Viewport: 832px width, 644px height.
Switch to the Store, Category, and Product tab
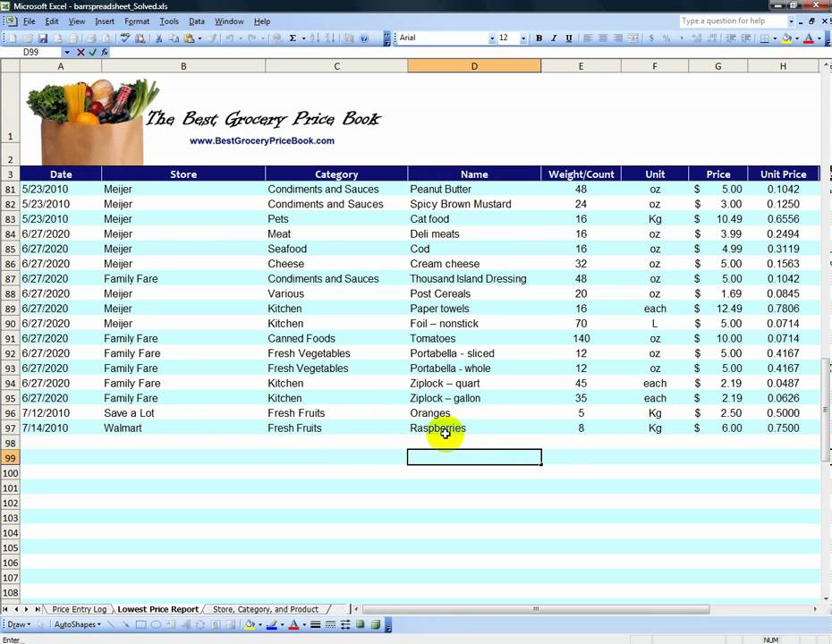click(x=266, y=609)
